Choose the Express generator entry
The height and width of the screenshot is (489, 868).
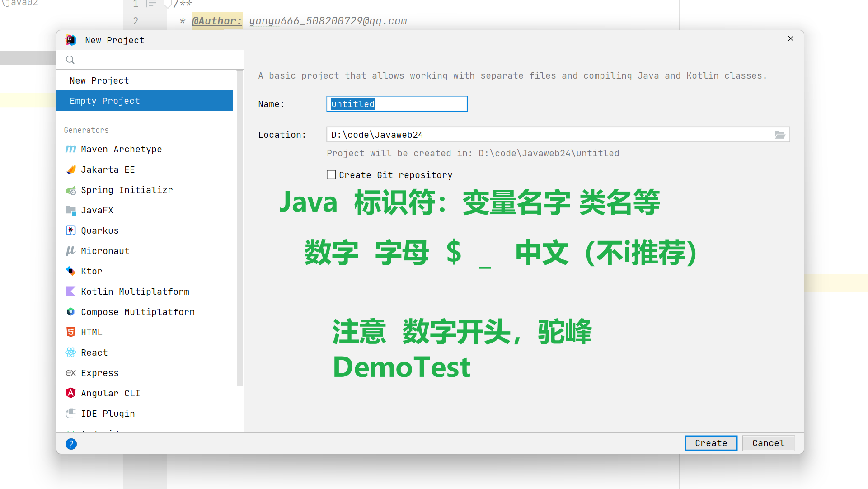99,373
